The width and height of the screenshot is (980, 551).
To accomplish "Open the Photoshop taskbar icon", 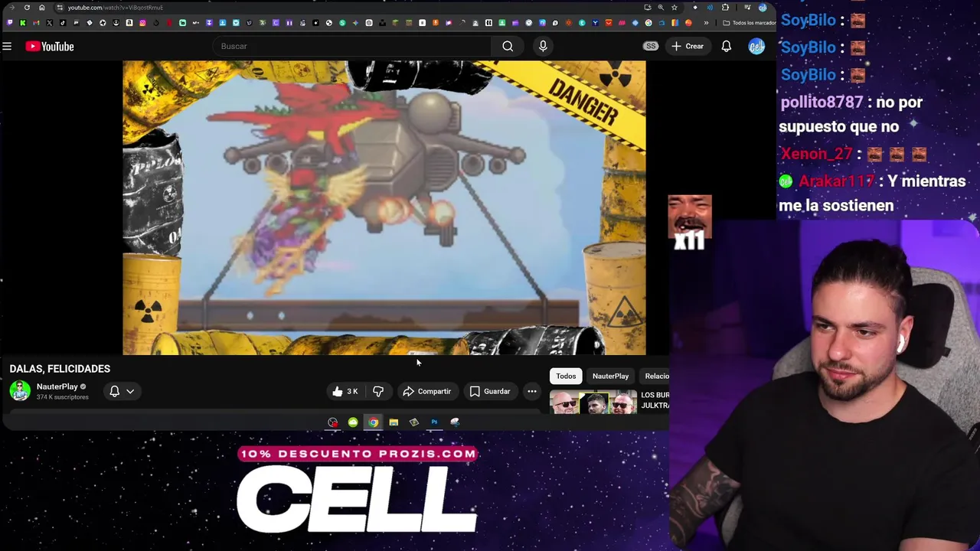I will pyautogui.click(x=434, y=422).
